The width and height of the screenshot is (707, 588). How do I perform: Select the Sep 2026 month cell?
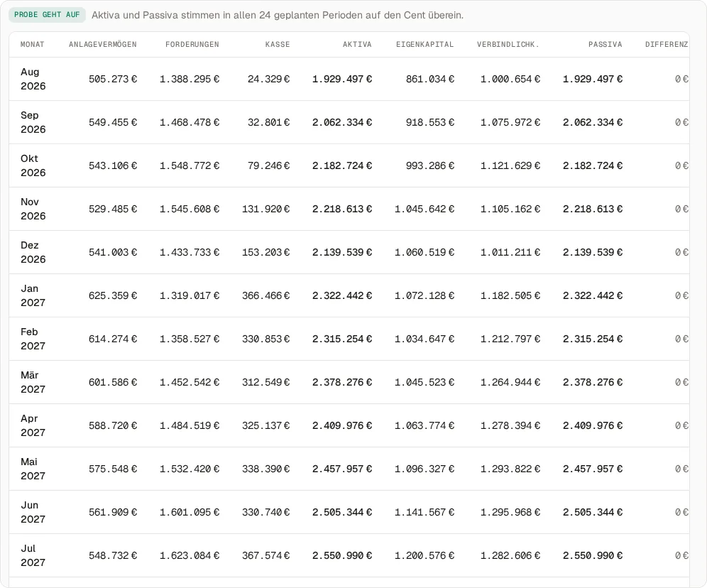pos(33,122)
